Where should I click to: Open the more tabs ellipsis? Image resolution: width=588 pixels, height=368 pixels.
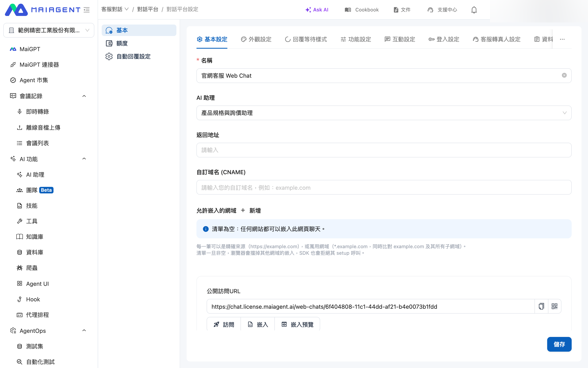(562, 39)
